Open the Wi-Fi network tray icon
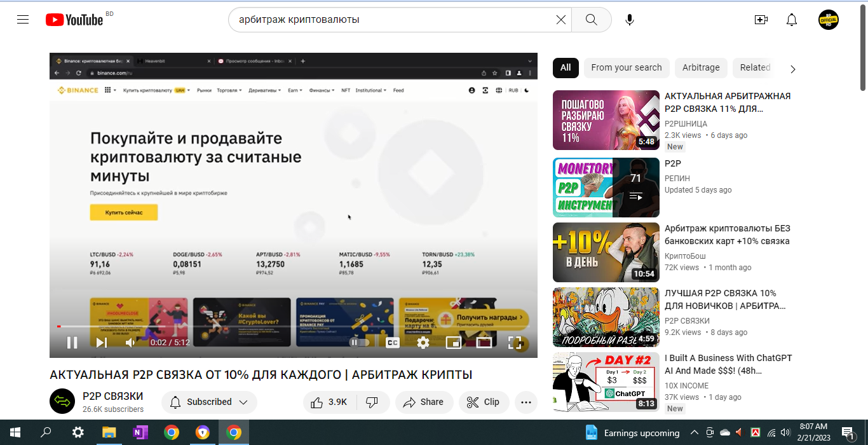868x445 pixels. (x=771, y=432)
